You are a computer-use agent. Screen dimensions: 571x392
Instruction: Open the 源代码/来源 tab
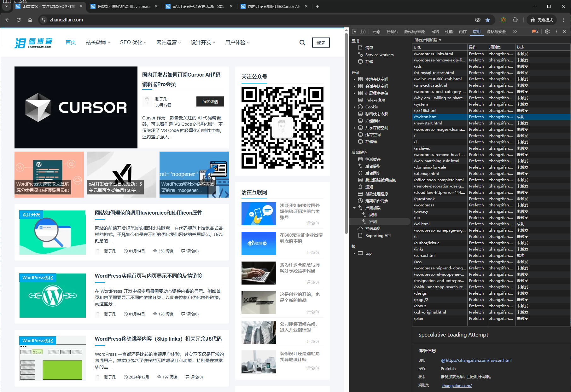click(414, 32)
